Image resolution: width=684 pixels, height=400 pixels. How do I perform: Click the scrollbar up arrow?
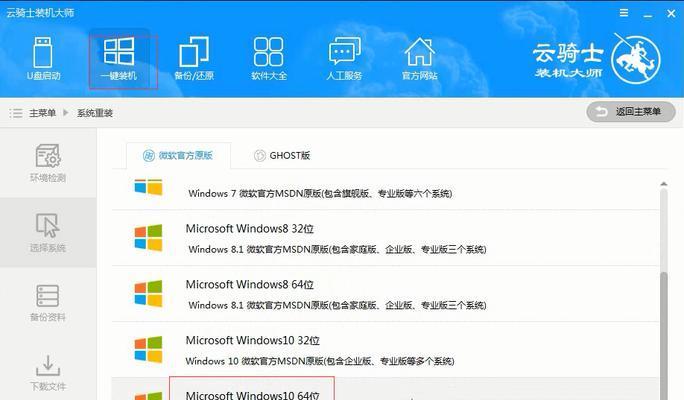tap(663, 184)
